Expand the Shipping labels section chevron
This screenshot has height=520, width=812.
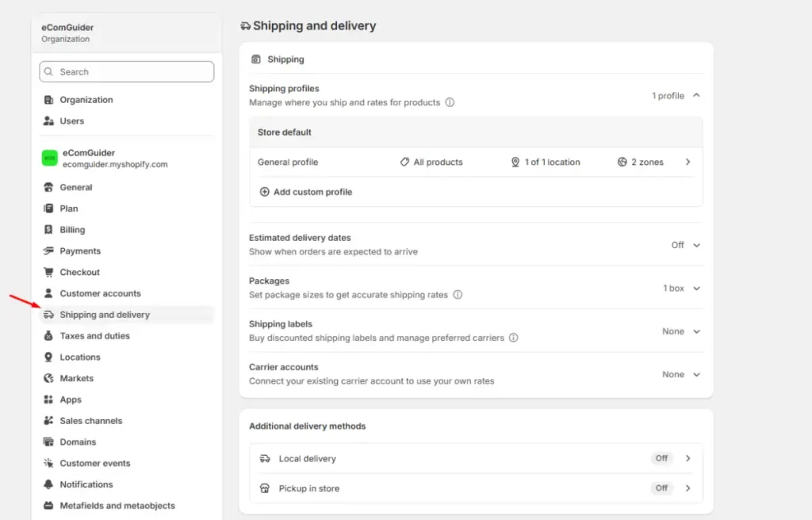pyautogui.click(x=696, y=331)
